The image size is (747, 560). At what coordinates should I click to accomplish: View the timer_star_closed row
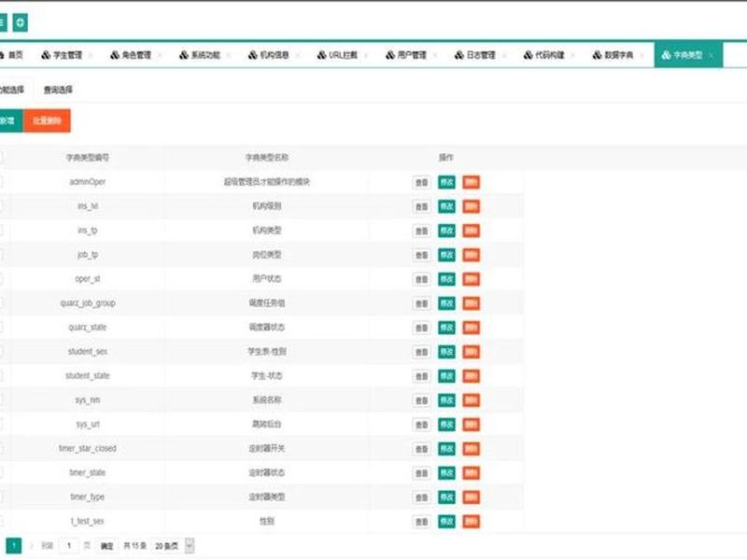tap(422, 450)
